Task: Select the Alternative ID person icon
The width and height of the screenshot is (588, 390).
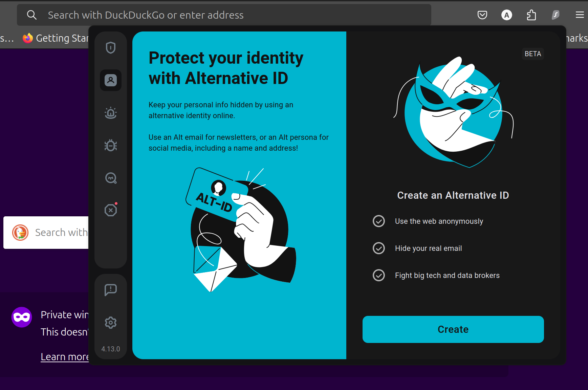Action: (x=110, y=80)
